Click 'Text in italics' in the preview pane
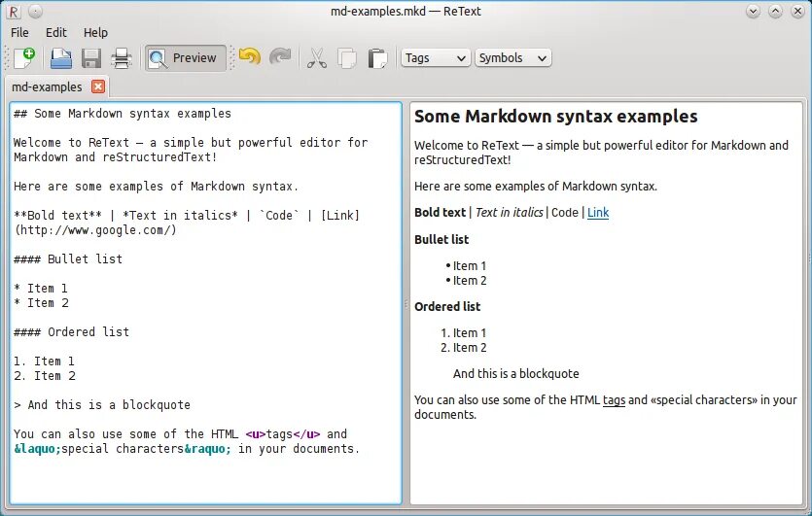This screenshot has width=812, height=516. coord(509,212)
